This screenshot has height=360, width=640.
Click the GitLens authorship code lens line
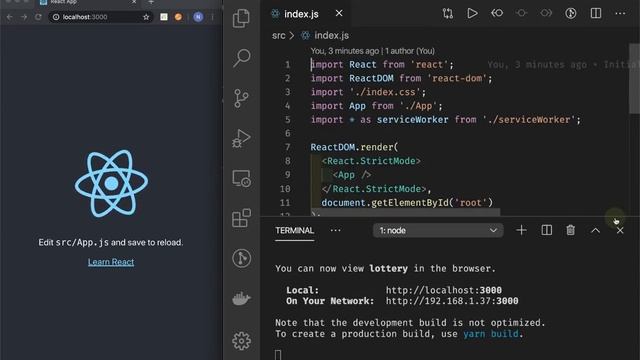coord(372,51)
